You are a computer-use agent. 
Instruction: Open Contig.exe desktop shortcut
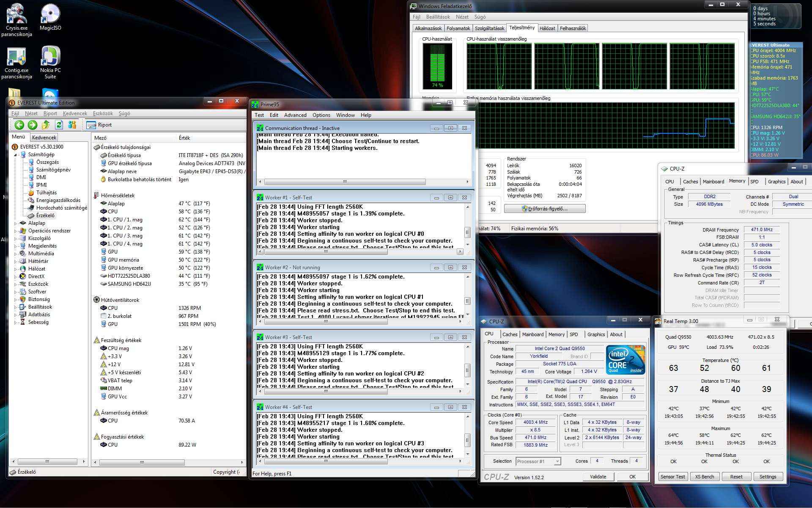click(x=16, y=63)
